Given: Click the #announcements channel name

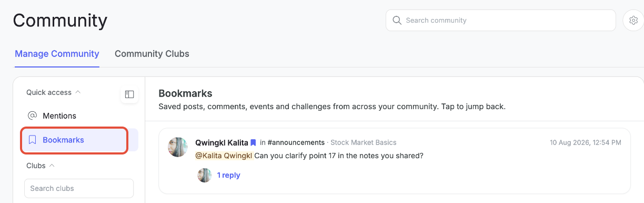Looking at the screenshot, I should point(296,142).
